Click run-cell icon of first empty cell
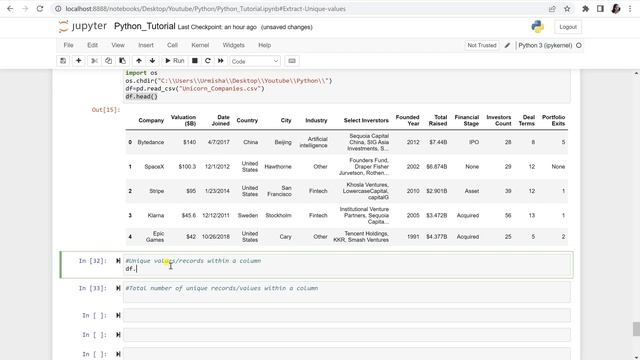 tap(118, 316)
